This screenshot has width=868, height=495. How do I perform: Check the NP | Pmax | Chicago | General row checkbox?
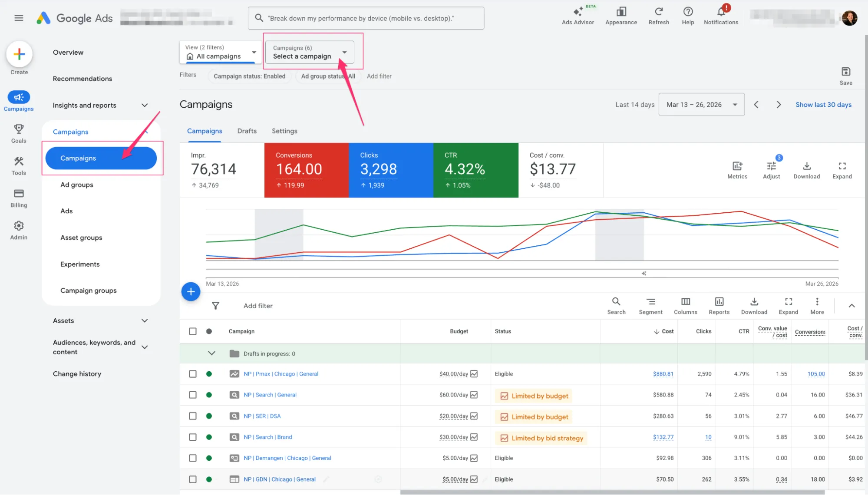[x=193, y=374]
